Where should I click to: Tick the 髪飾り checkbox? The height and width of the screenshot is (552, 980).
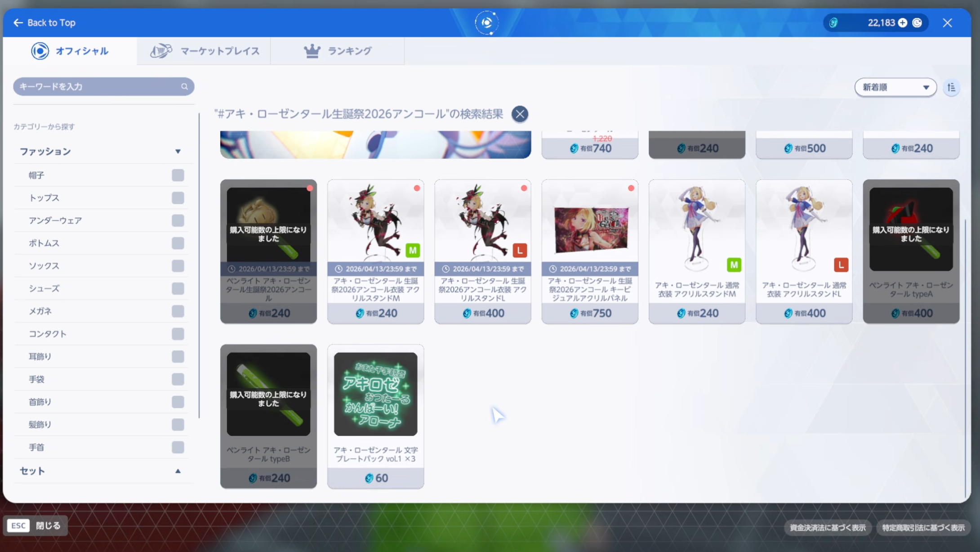pos(178,424)
